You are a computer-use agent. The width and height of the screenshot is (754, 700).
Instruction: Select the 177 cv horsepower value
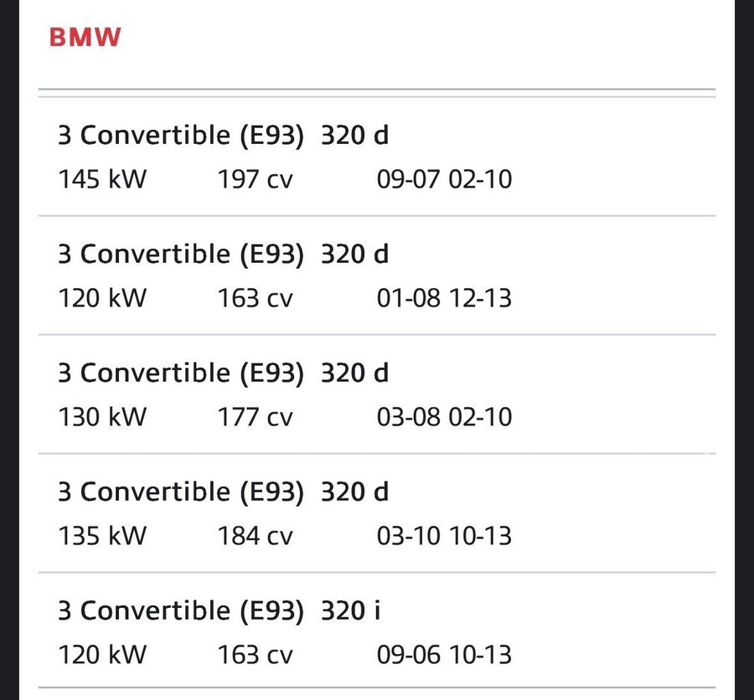click(x=255, y=417)
